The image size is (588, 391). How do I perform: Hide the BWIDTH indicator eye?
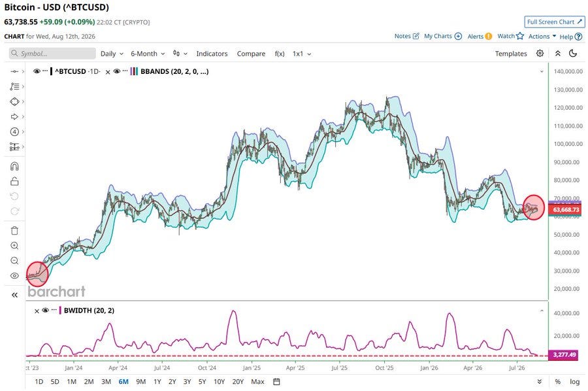[45, 311]
